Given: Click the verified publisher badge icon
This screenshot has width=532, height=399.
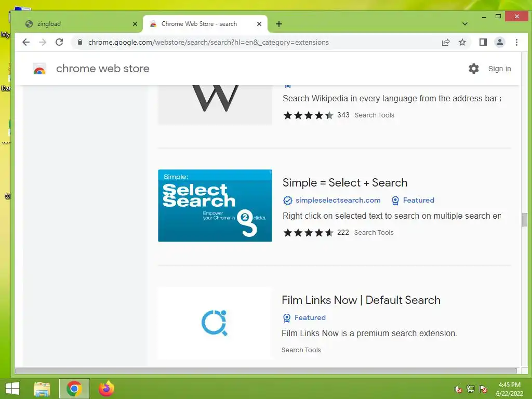Looking at the screenshot, I should (x=287, y=201).
